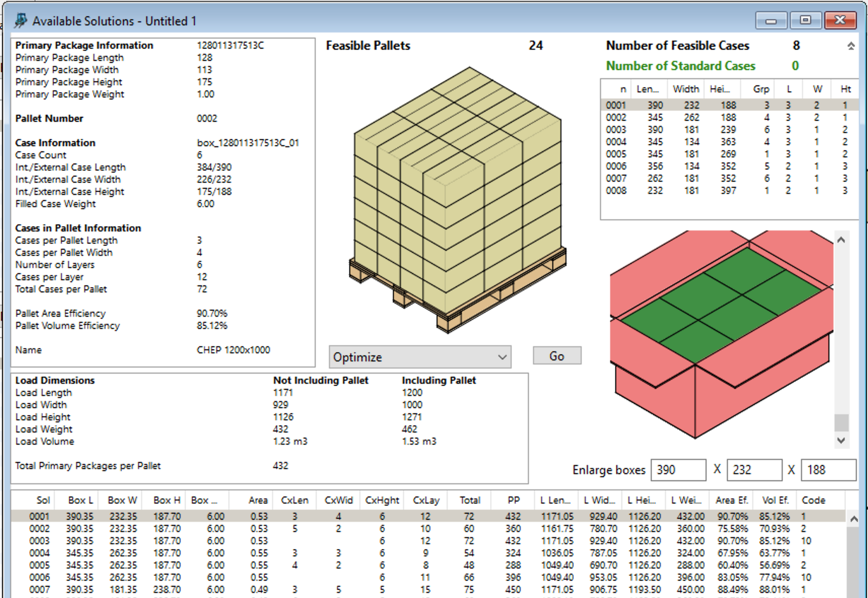868x598 pixels.
Task: Click the Pallet Volume Efficiency value 85.12%
Action: 212,325
